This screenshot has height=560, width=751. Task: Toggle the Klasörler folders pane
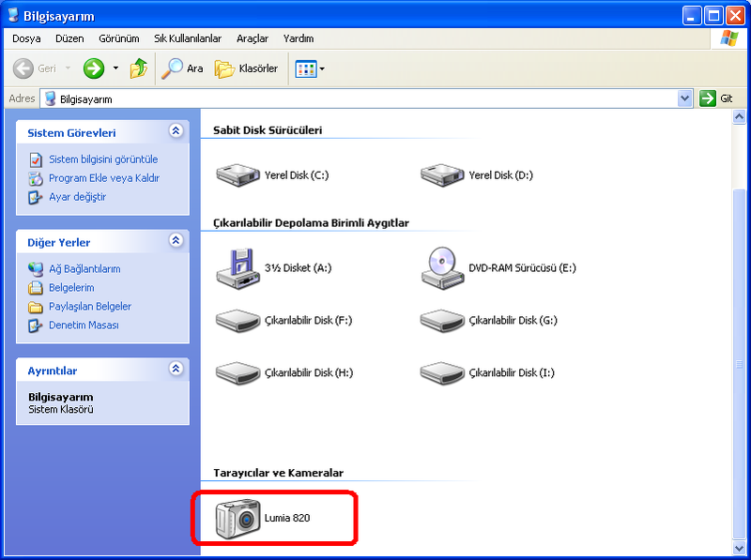tap(247, 68)
